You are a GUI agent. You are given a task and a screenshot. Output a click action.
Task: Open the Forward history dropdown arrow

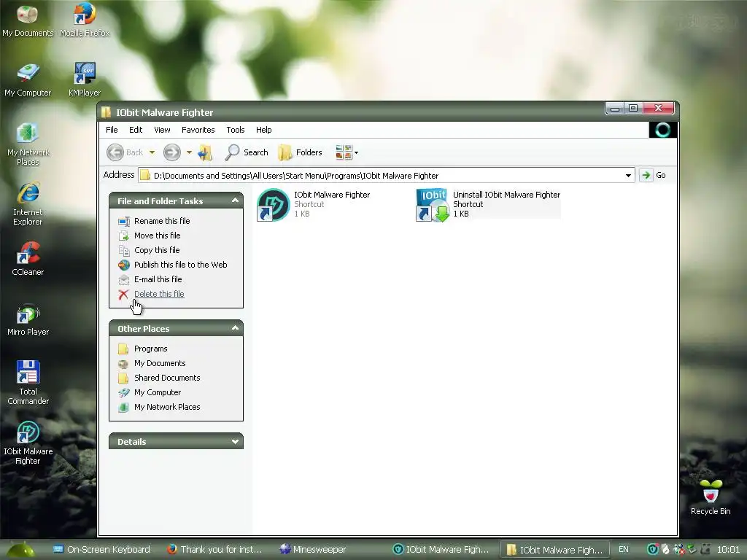189,152
